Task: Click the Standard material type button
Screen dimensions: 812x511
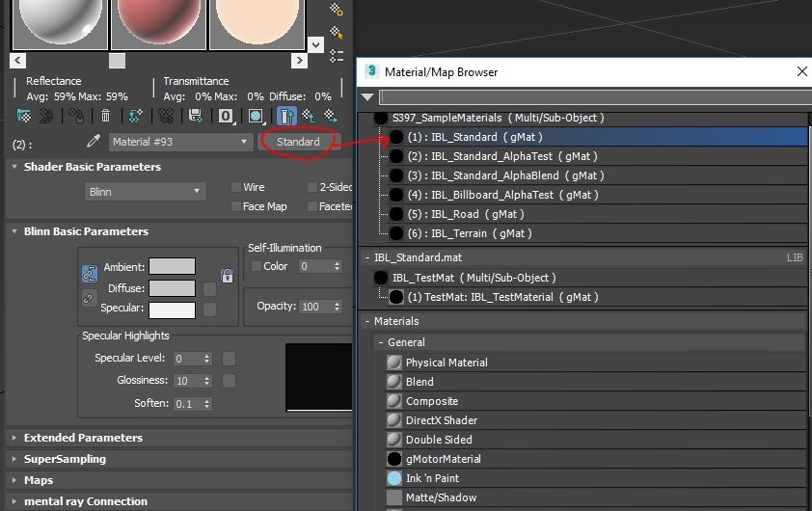Action: coord(298,142)
